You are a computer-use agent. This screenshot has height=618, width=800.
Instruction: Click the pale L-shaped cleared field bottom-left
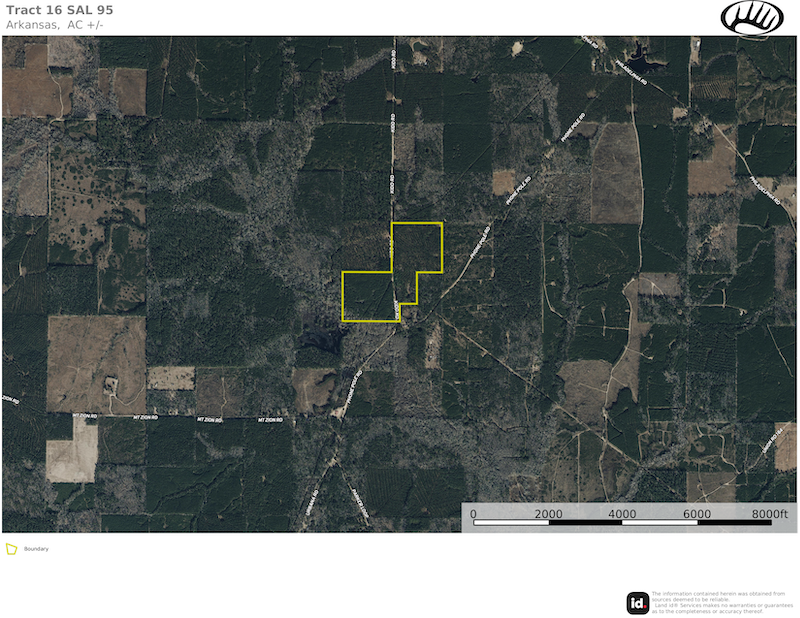pos(70,448)
